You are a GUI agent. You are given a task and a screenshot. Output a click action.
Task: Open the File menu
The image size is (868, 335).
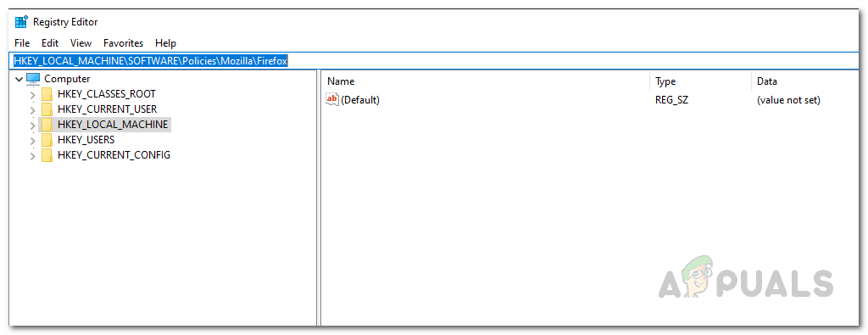click(22, 42)
